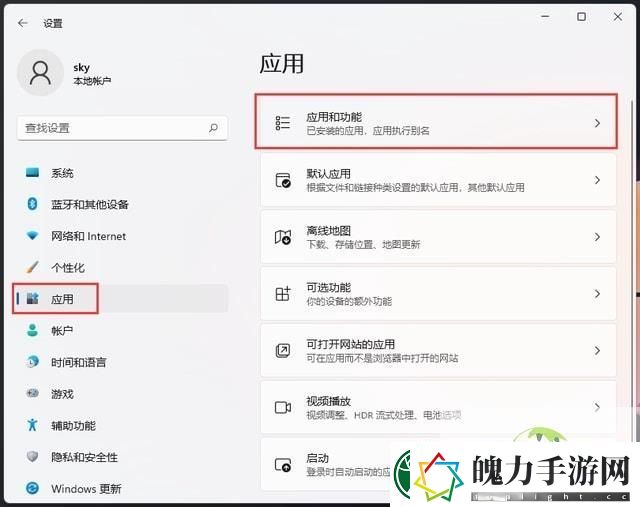Viewport: 640px width, 507px height.
Task: Select the Windows 更新 sync icon
Action: [x=32, y=488]
